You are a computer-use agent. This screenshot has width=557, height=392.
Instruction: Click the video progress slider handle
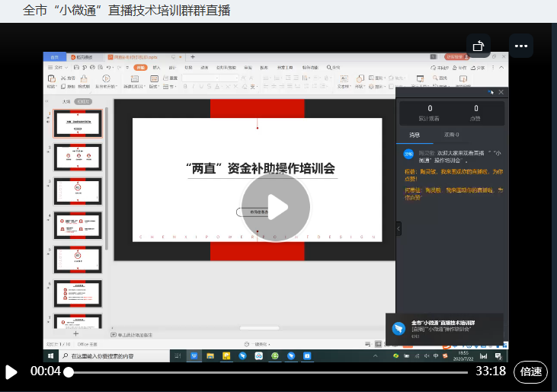coord(69,371)
